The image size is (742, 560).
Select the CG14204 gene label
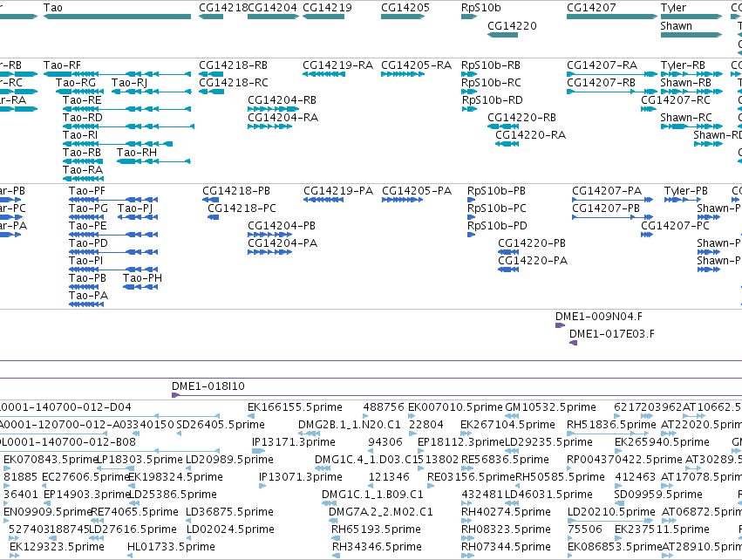(272, 8)
